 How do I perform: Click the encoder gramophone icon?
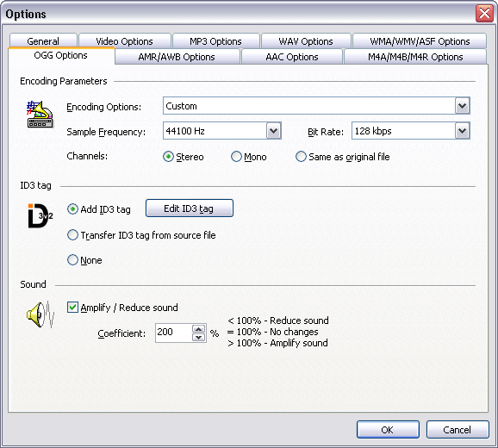click(40, 115)
